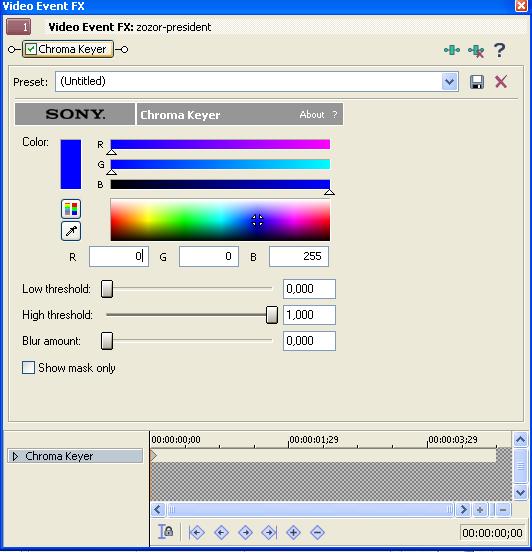Enable Show mask only checkbox
This screenshot has width=532, height=552.
point(28,368)
